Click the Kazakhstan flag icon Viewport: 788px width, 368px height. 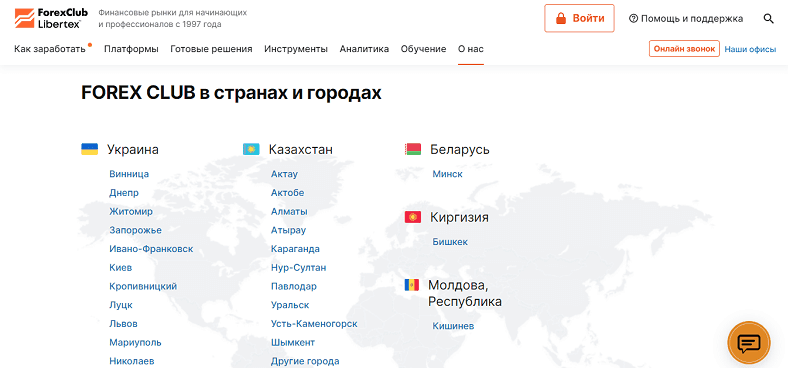click(x=251, y=149)
